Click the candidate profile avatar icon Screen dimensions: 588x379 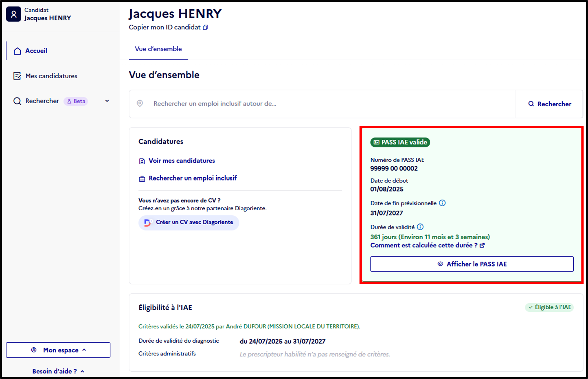[x=14, y=14]
